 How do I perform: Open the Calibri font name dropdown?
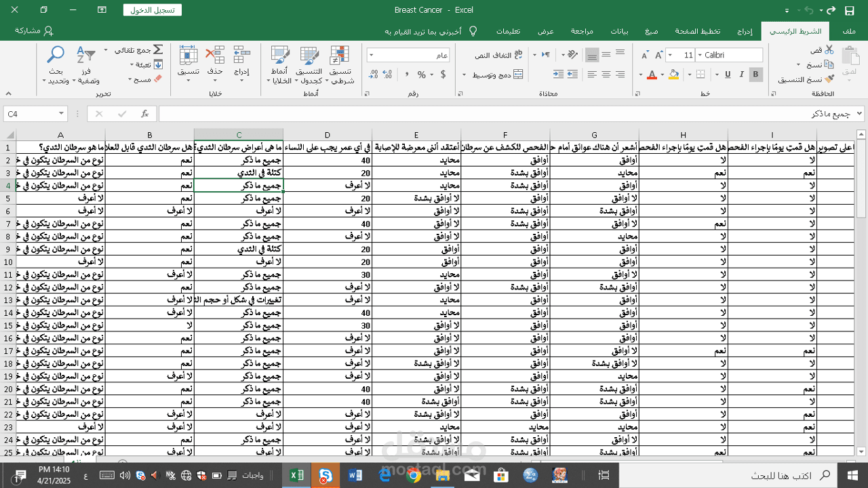click(699, 55)
